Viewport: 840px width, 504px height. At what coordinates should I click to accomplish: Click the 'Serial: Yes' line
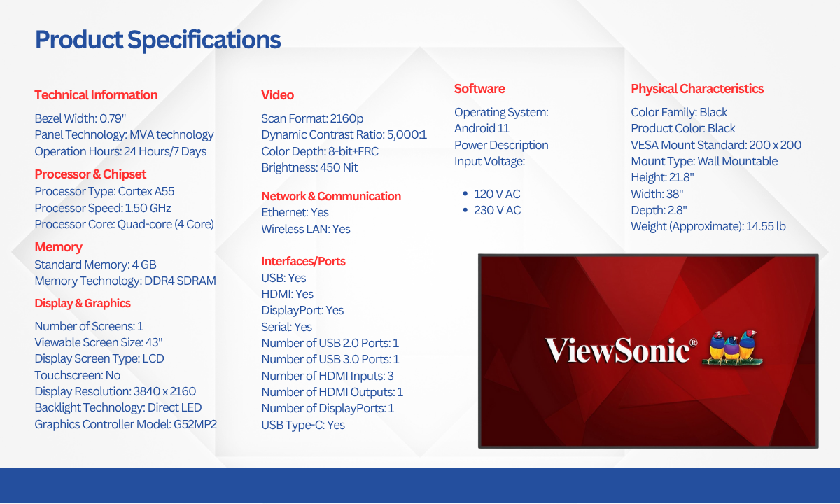pos(287,327)
